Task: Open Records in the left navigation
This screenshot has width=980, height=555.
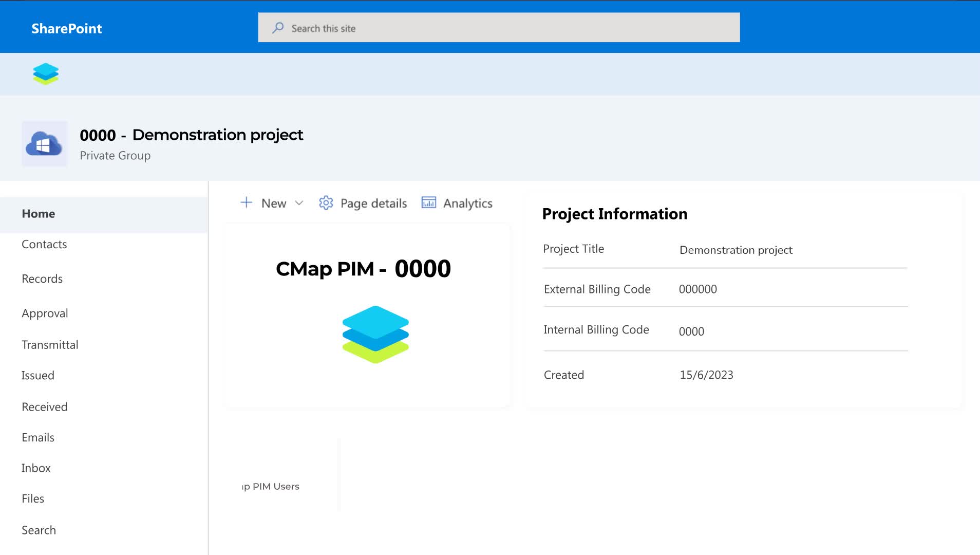Action: [x=42, y=279]
